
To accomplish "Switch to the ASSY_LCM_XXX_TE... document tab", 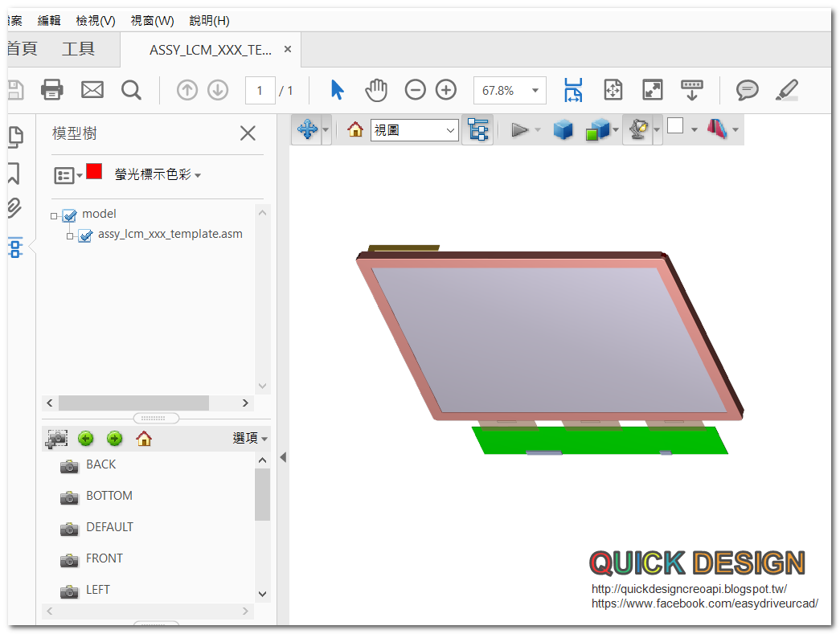I will point(209,48).
